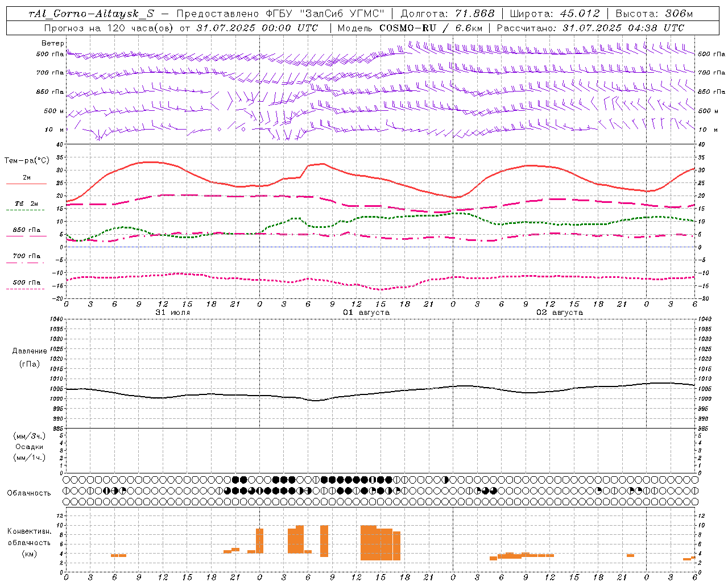Viewport: 728px width, 582px height.
Task: Click the Давление panel label
Action: tap(30, 351)
